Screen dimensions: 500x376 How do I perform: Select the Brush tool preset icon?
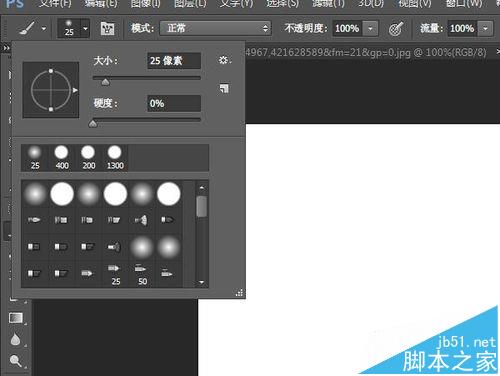coord(27,28)
